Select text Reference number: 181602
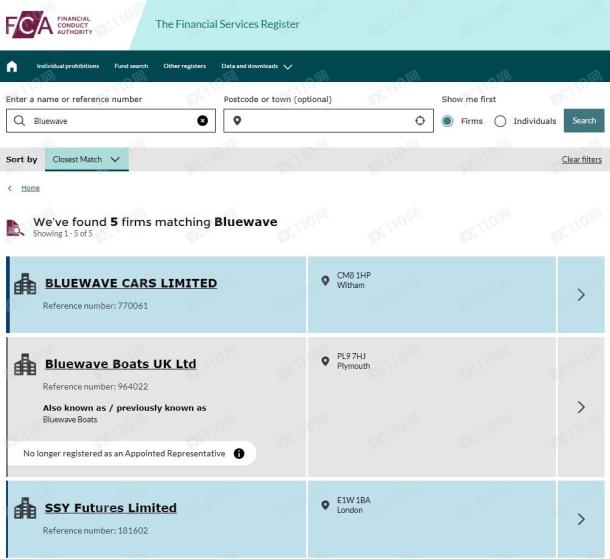 coord(95,531)
